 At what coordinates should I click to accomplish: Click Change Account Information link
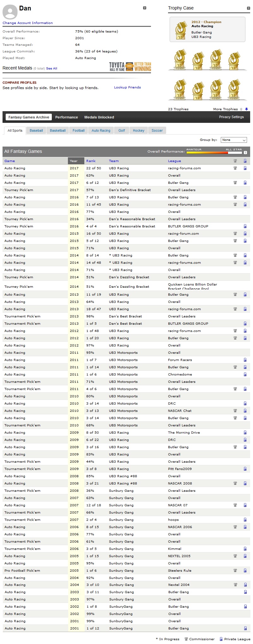pos(27,23)
